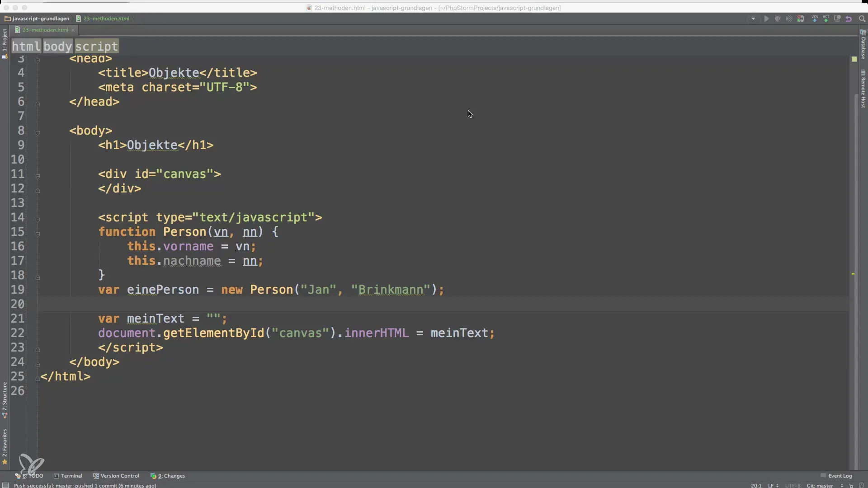Collapse the head tag fold on line 3
The width and height of the screenshot is (868, 488).
pos(38,60)
